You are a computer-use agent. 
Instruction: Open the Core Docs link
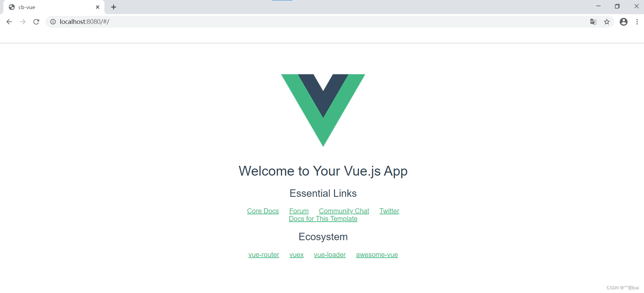pos(263,211)
